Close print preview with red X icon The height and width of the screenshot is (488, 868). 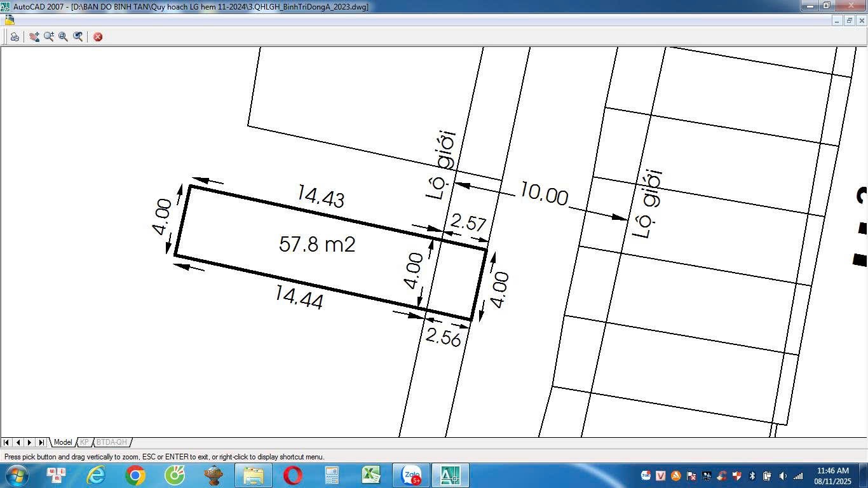click(98, 37)
